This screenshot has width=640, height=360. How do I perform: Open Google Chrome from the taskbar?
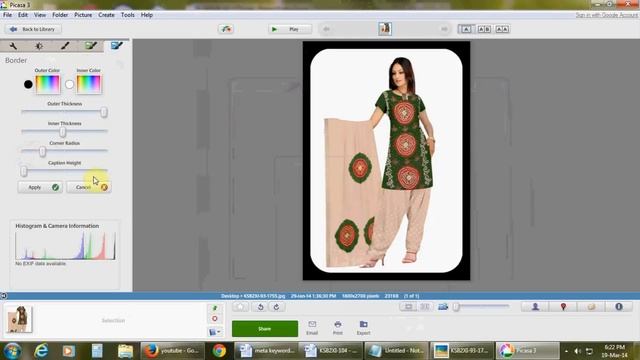point(219,351)
